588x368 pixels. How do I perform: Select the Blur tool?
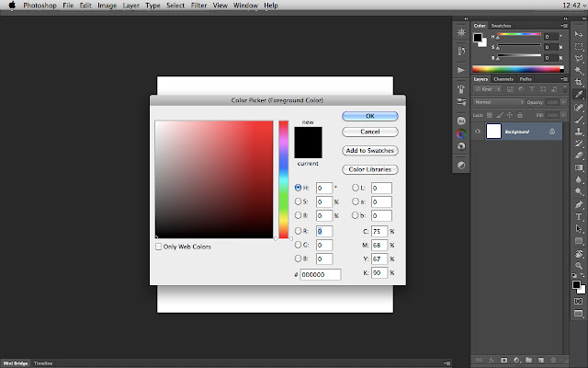[x=579, y=179]
